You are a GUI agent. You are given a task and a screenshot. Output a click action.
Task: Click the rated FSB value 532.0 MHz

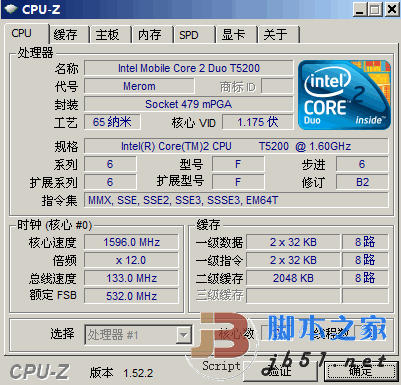pos(131,296)
